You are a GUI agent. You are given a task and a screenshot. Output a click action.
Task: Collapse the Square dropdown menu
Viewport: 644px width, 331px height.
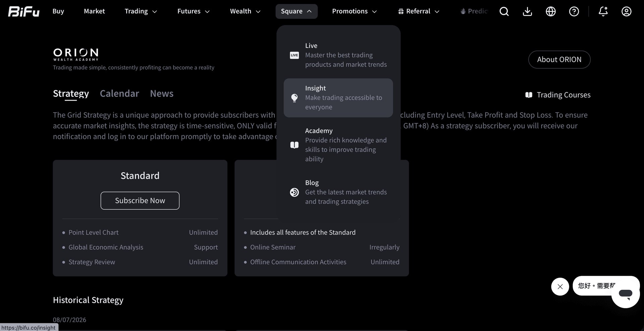[297, 11]
